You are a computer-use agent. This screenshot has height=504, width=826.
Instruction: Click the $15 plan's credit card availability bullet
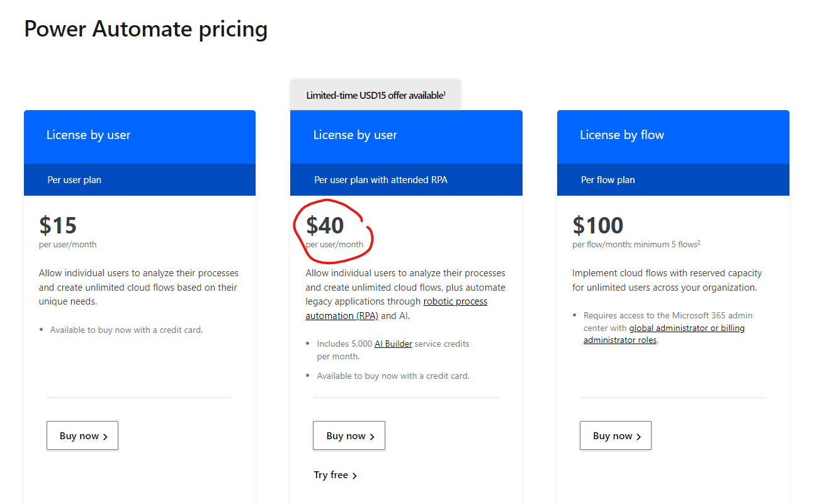(126, 330)
